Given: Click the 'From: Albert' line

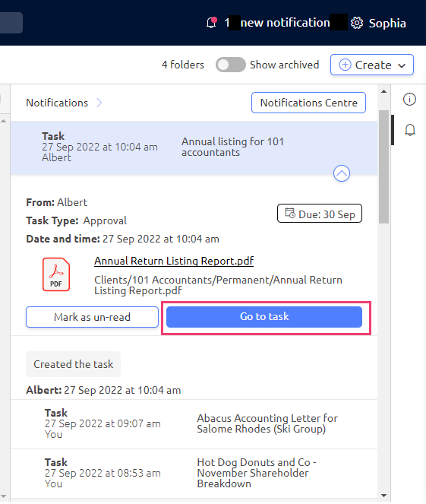Looking at the screenshot, I should pos(56,202).
